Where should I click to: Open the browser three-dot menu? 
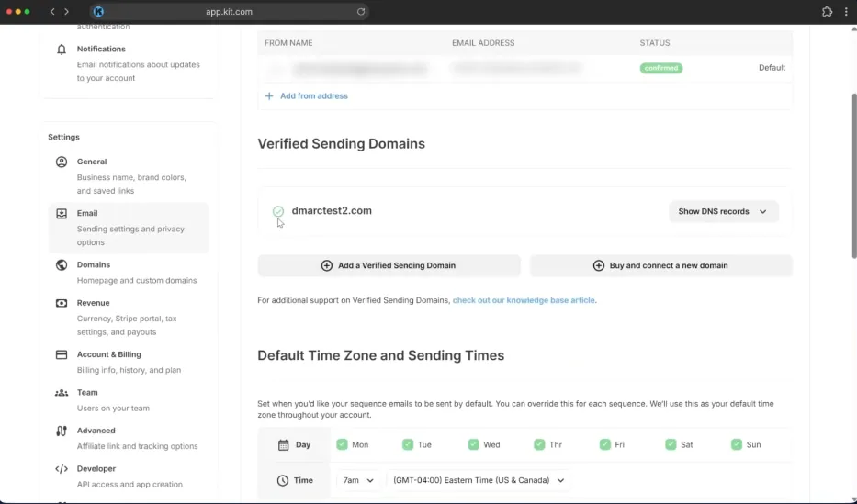tap(846, 11)
